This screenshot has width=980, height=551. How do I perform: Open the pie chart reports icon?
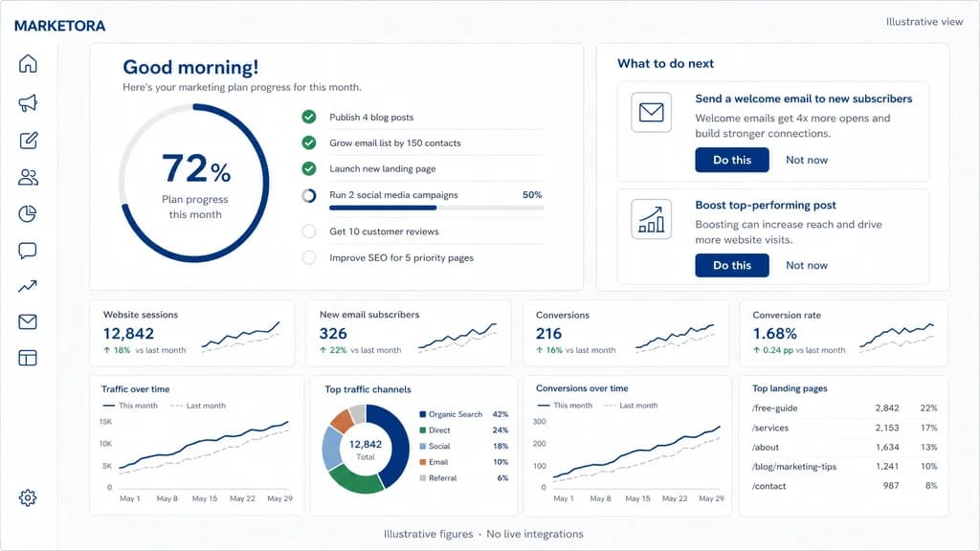click(28, 213)
